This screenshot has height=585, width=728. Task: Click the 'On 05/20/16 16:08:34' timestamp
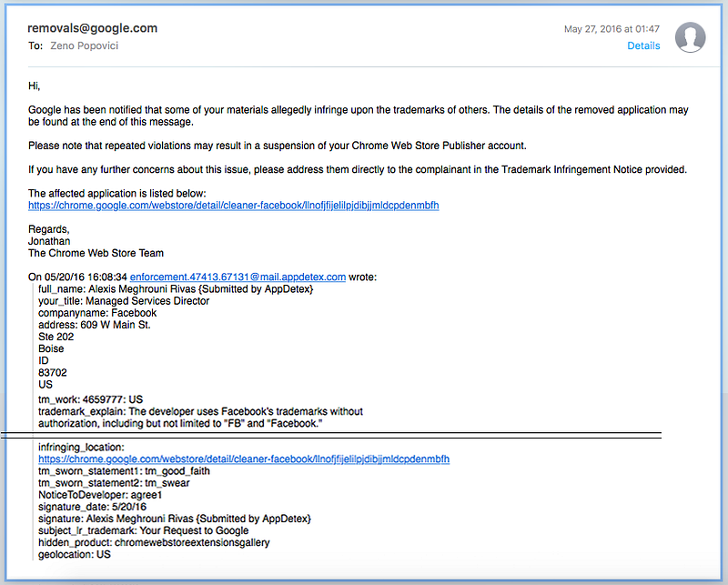tap(77, 277)
